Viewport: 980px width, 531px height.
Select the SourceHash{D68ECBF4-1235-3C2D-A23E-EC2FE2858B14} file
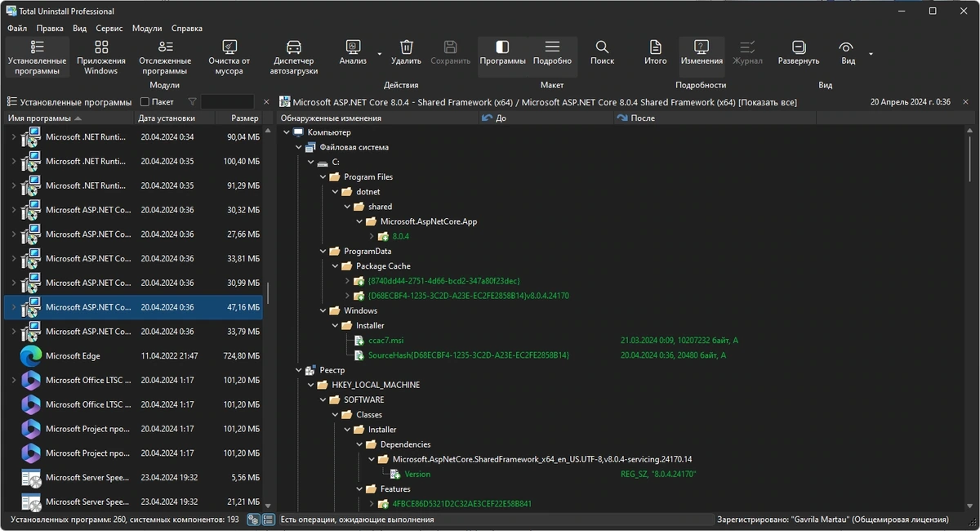point(468,355)
